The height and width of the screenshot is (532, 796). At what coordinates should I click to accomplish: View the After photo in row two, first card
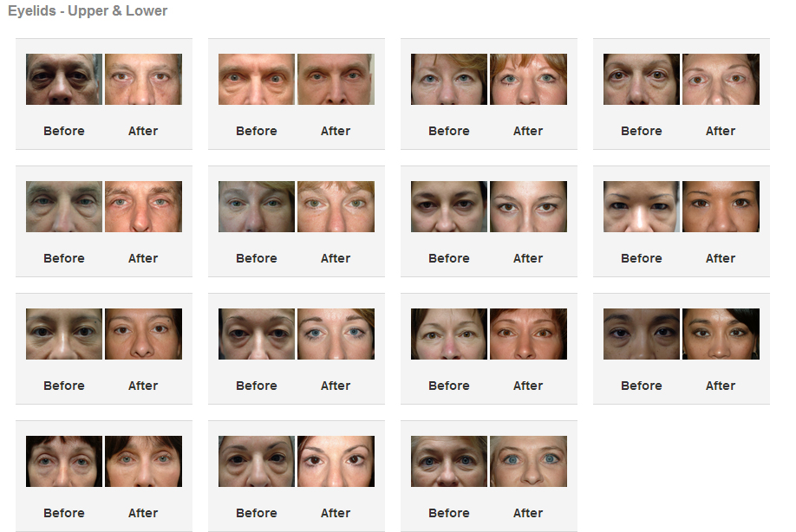point(144,206)
